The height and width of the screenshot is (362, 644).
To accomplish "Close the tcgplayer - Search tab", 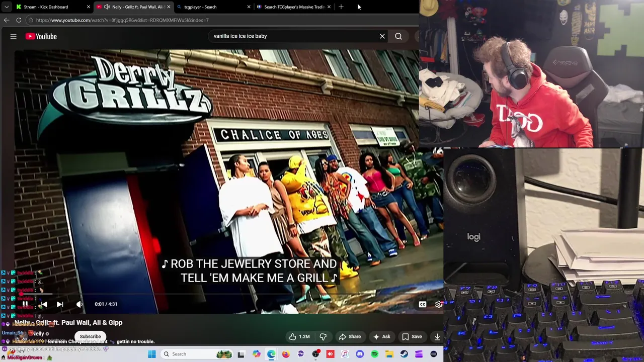I will pyautogui.click(x=249, y=7).
